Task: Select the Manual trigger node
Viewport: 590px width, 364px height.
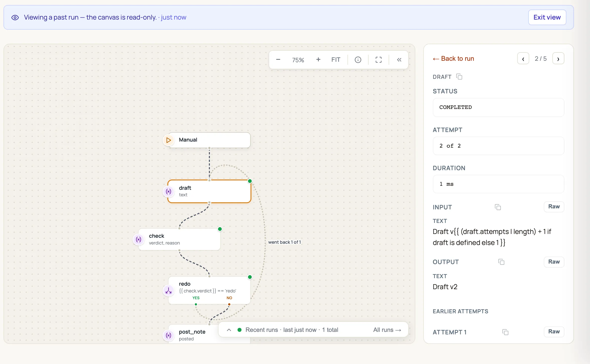Action: 209,140
